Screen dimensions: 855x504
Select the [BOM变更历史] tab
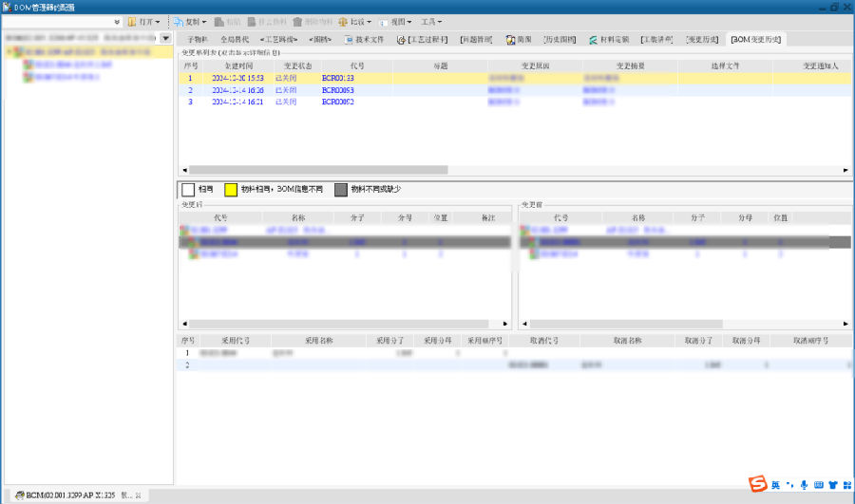pyautogui.click(x=756, y=40)
